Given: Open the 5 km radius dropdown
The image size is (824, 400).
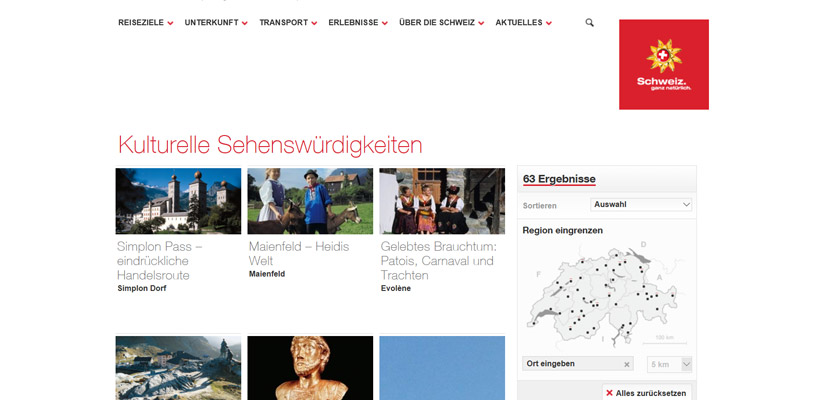Looking at the screenshot, I should (669, 364).
